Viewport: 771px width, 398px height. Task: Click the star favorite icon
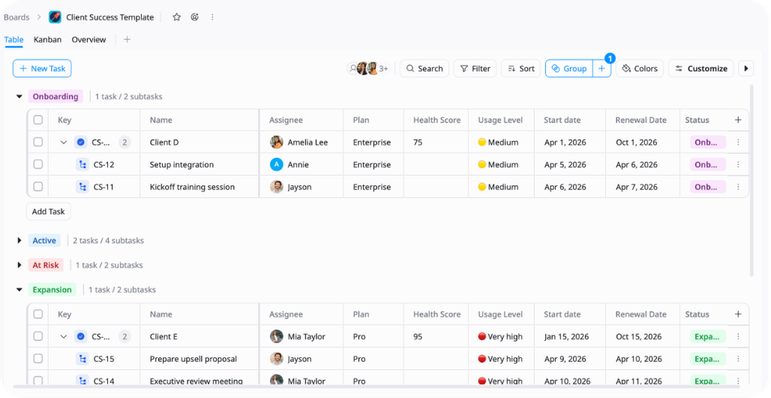[x=177, y=17]
